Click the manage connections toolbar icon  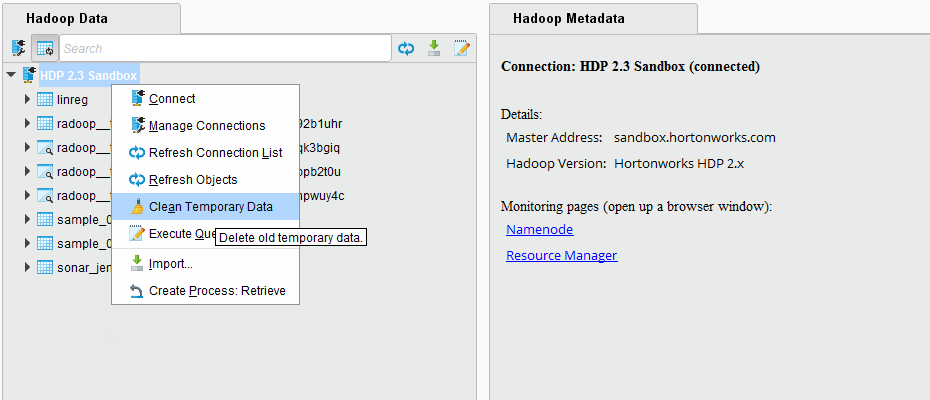19,48
